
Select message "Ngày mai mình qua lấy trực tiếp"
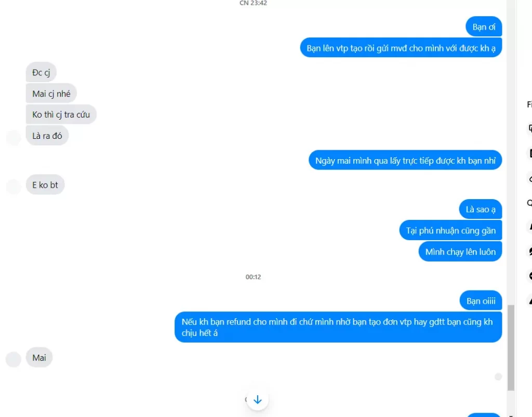click(x=405, y=160)
